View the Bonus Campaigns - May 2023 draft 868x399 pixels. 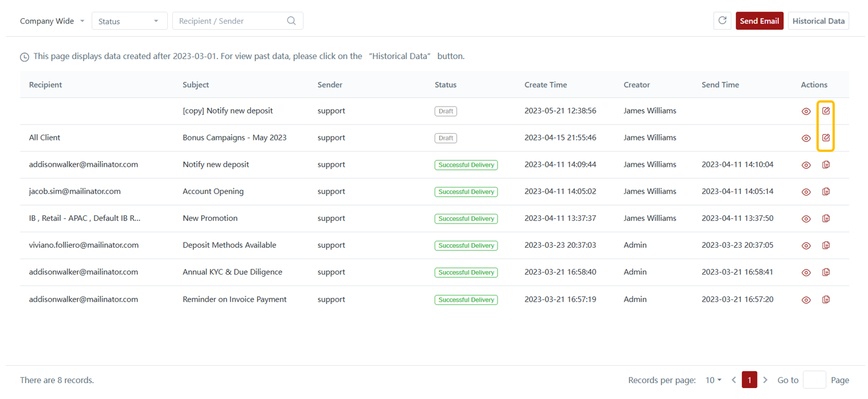pyautogui.click(x=806, y=138)
